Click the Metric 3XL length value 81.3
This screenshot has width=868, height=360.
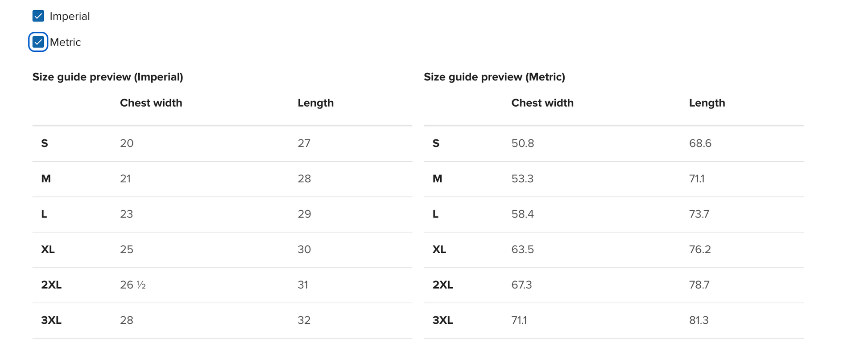click(x=699, y=320)
